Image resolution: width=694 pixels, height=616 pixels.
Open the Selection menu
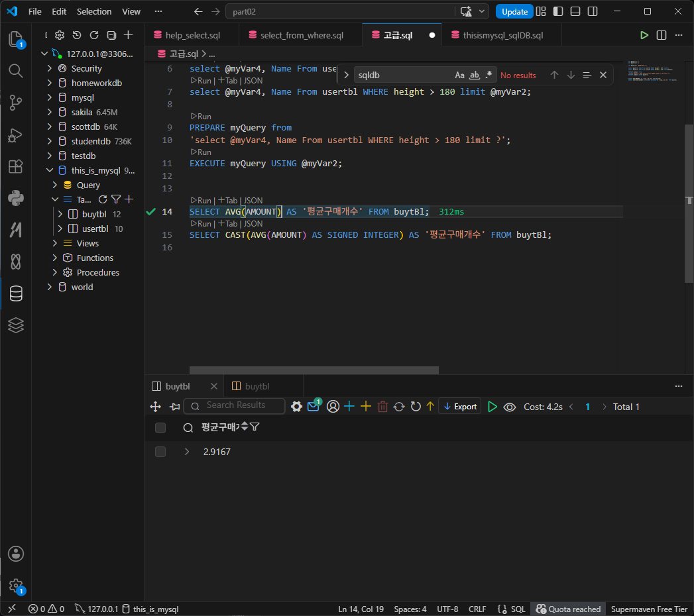tap(94, 11)
